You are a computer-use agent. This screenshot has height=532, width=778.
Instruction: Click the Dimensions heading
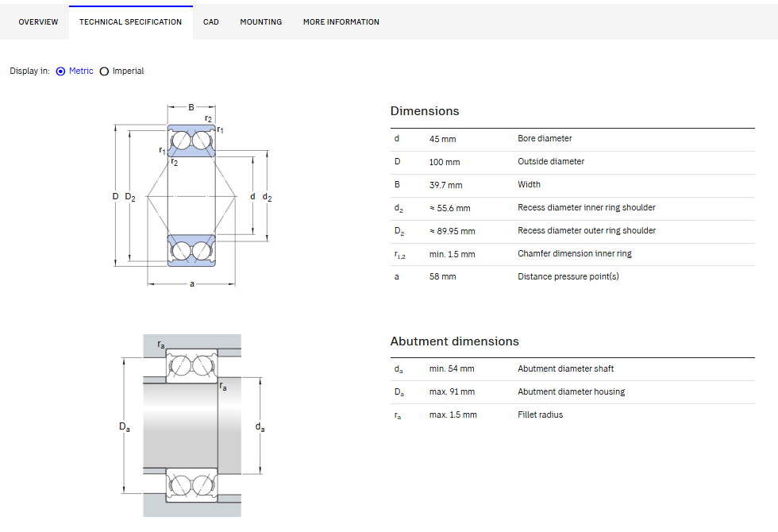pyautogui.click(x=425, y=110)
